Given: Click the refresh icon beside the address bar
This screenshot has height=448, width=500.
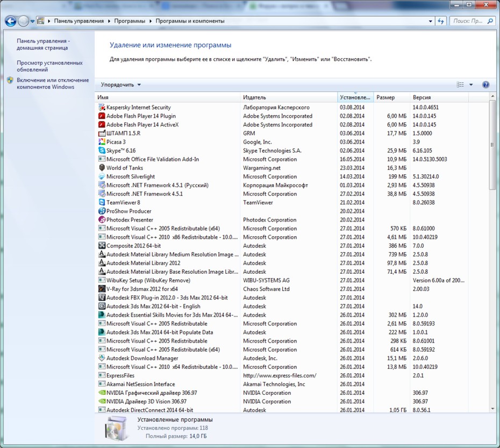Looking at the screenshot, I should (441, 21).
